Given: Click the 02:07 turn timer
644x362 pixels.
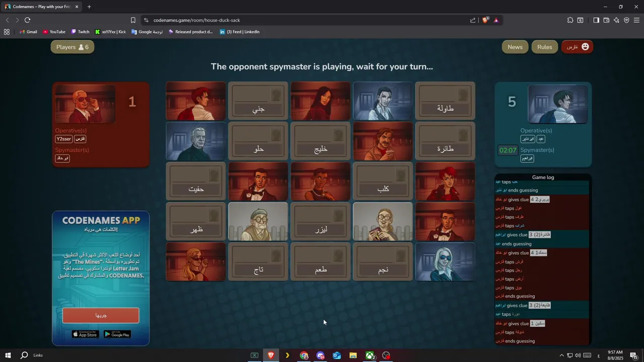Looking at the screenshot, I should click(508, 150).
